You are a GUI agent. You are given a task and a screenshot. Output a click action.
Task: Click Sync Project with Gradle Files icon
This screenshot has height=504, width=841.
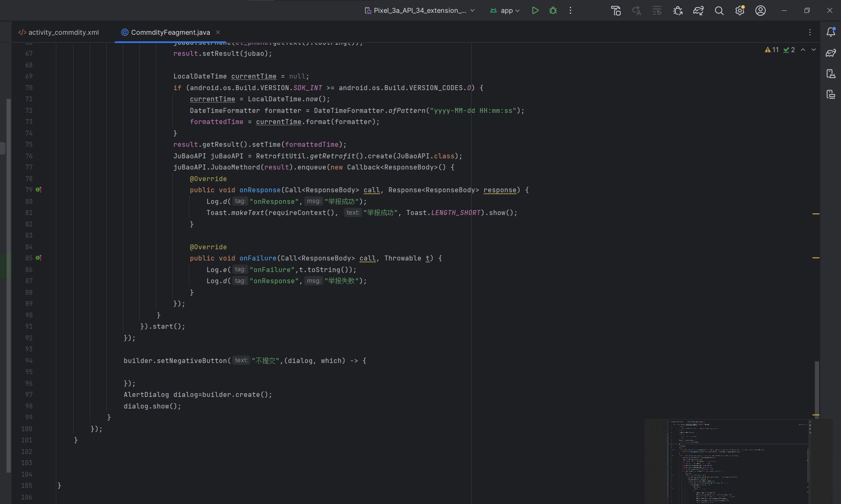(x=698, y=10)
